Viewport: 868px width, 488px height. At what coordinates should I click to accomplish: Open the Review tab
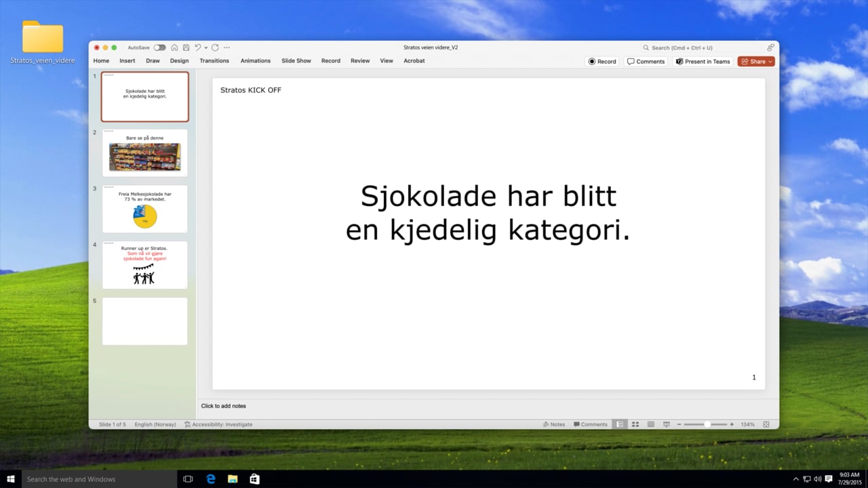[360, 61]
